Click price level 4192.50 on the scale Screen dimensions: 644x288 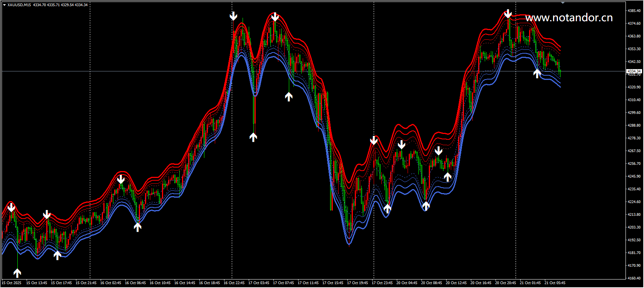pyautogui.click(x=634, y=240)
